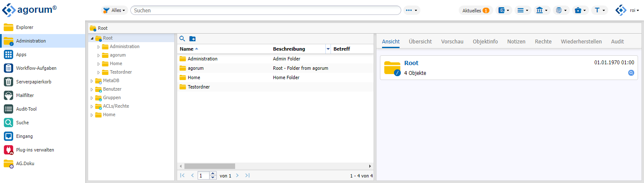Viewport: 644px width, 183px height.
Task: Open the Aktuelles notifications button
Action: point(475,10)
